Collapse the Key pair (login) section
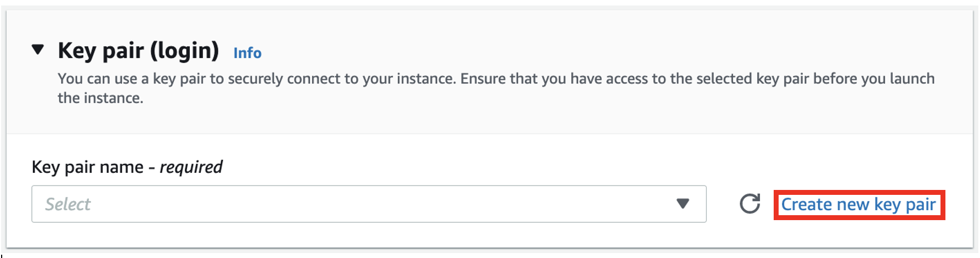The height and width of the screenshot is (258, 980). [x=38, y=50]
